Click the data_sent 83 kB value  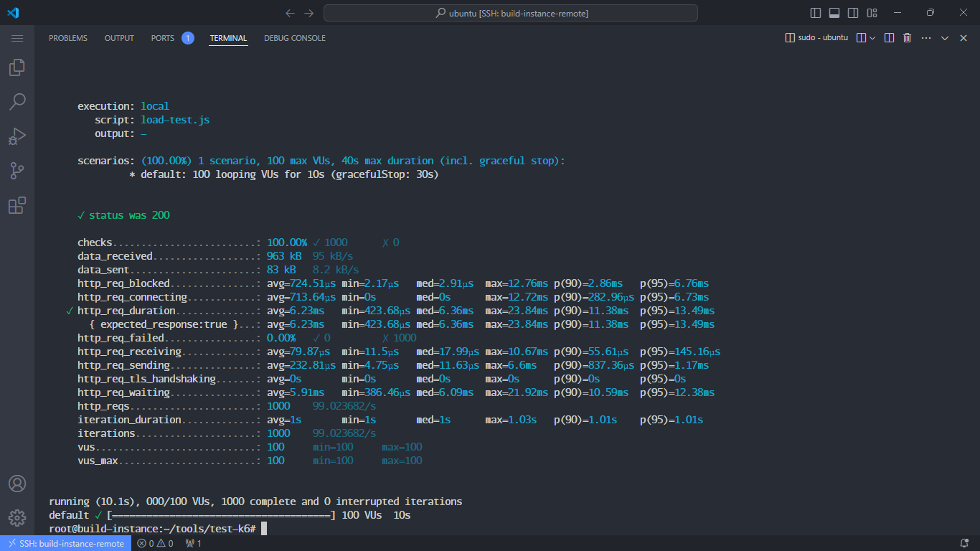(281, 270)
